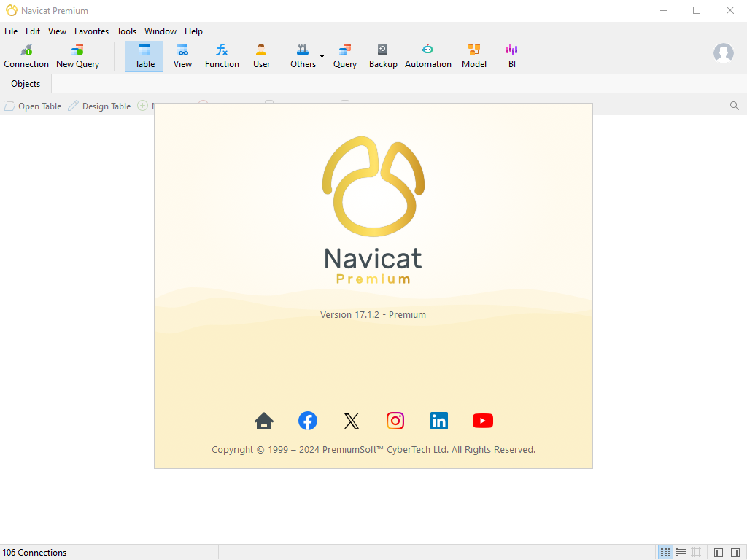This screenshot has width=747, height=560.
Task: Select the Table objects button
Action: pos(144,56)
